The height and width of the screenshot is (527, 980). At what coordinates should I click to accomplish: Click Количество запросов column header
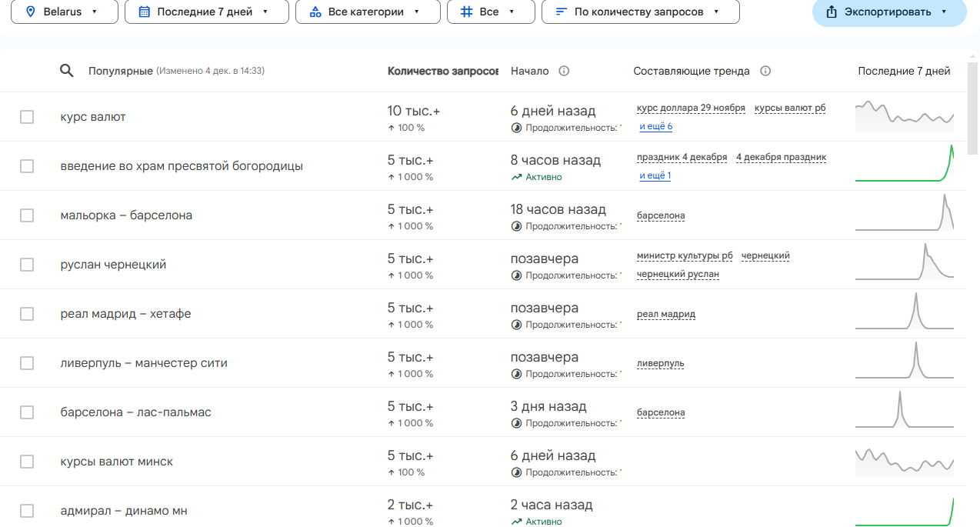[443, 71]
